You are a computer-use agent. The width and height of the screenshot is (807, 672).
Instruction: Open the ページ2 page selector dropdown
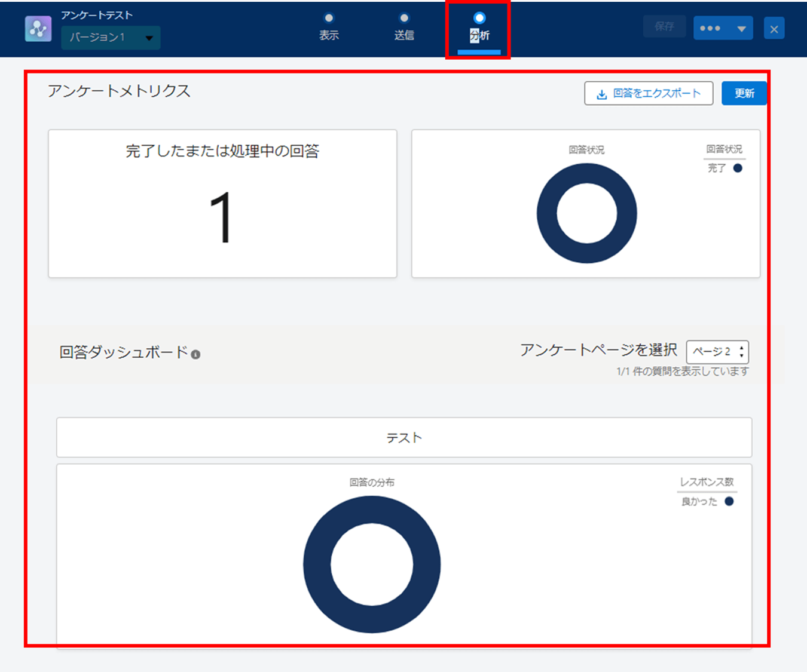tap(716, 352)
